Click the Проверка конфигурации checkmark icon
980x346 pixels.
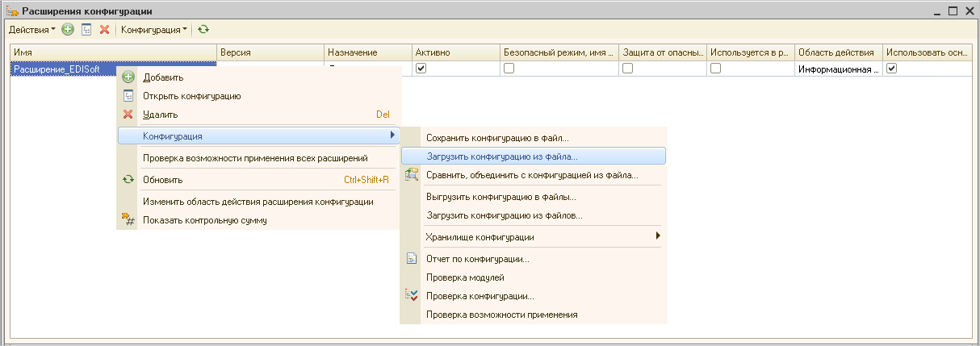[412, 296]
